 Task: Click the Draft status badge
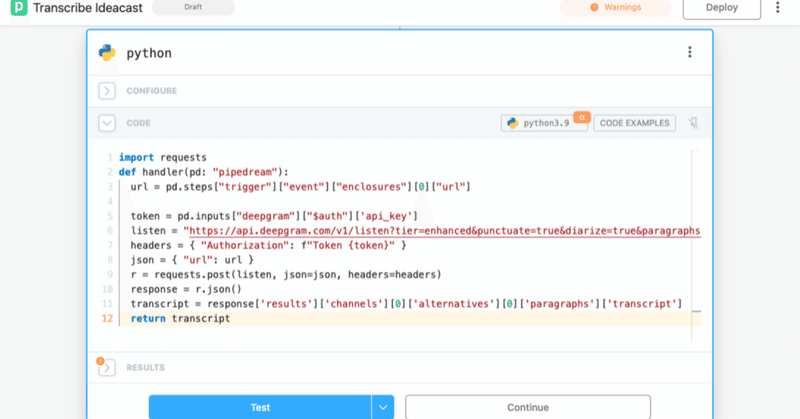[193, 7]
